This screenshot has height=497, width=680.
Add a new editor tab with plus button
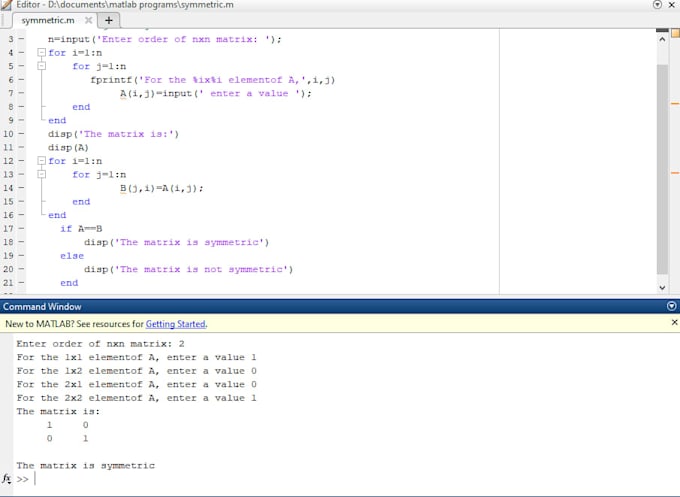108,20
